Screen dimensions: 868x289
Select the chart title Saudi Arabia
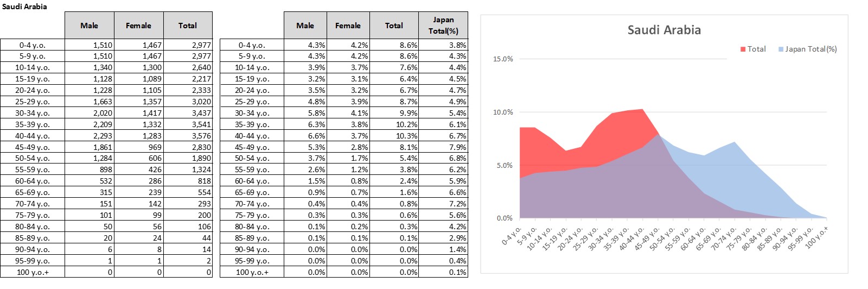pyautogui.click(x=663, y=30)
